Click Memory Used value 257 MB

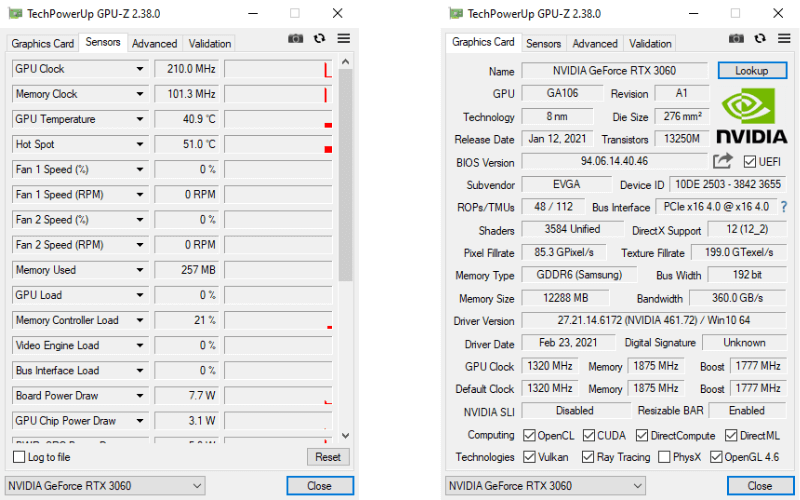[x=186, y=270]
